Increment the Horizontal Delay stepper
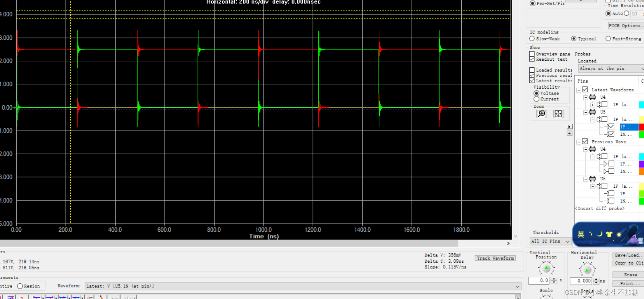 point(596,279)
